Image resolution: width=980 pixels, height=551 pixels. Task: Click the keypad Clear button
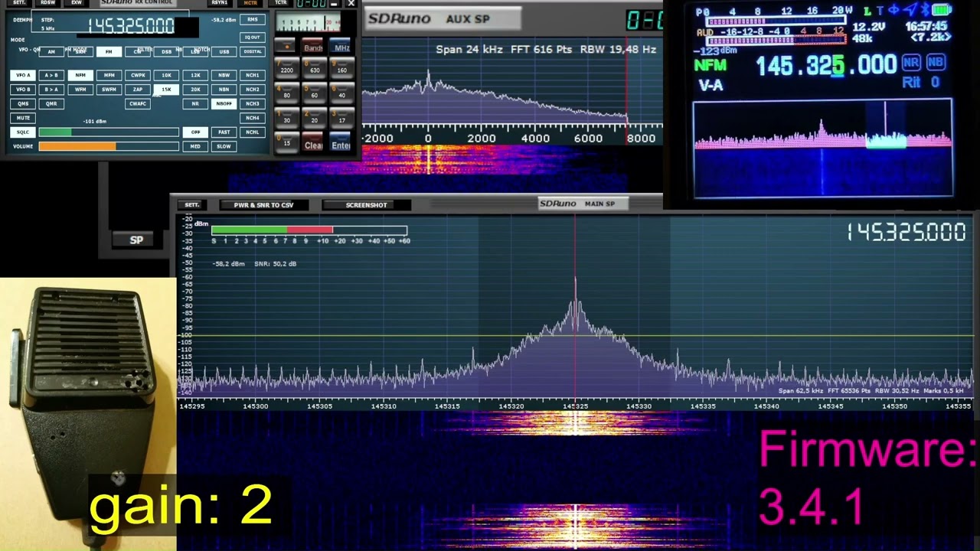click(x=313, y=143)
